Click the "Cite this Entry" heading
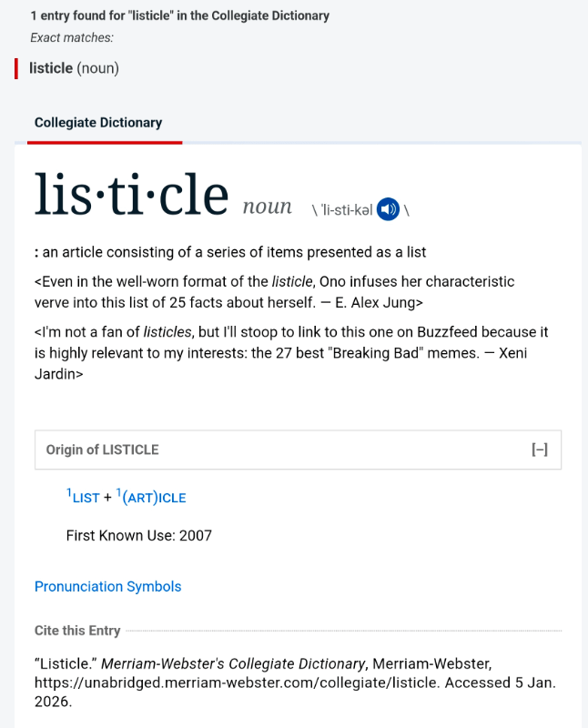This screenshot has width=588, height=728. pos(77,631)
